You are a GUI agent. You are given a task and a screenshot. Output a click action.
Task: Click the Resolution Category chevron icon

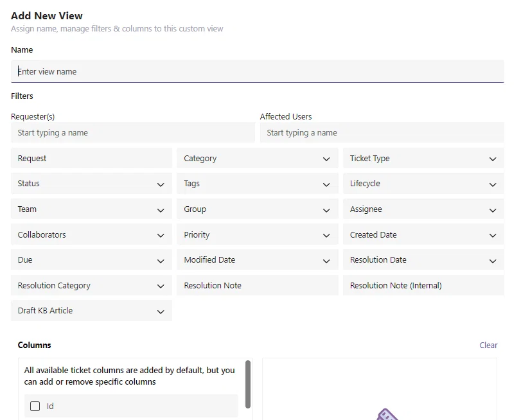coord(161,286)
